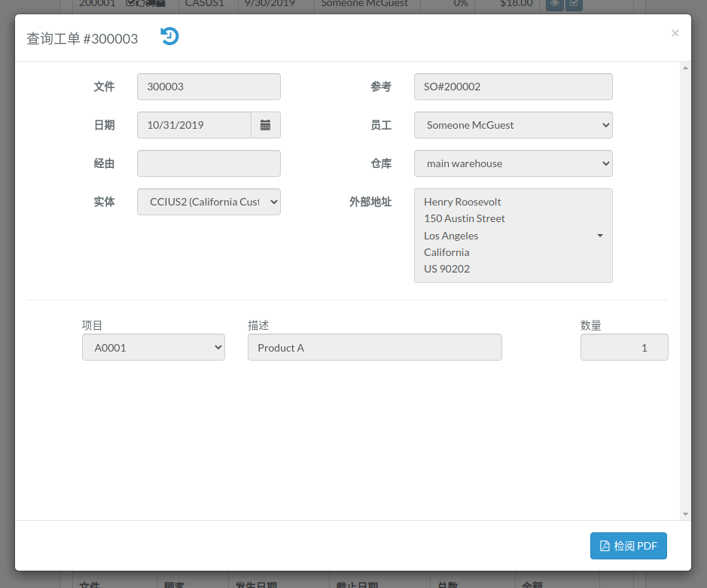Click the 数量 quantity field

point(624,347)
